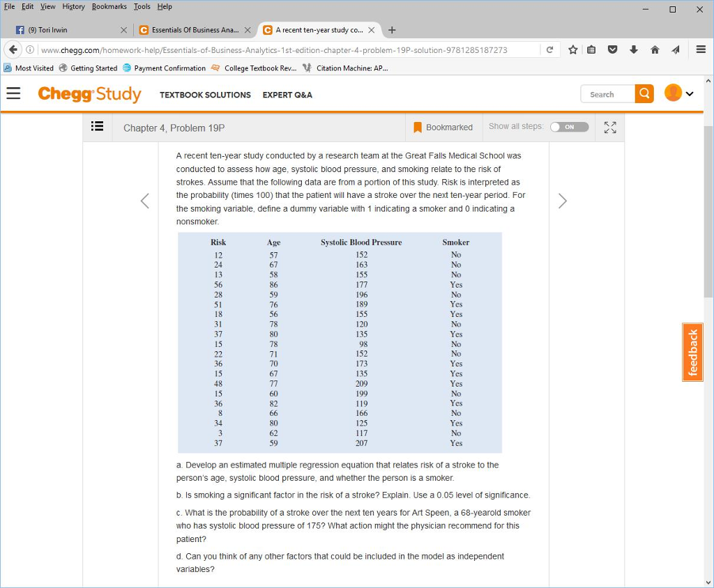Click the Smoker column header

[x=456, y=242]
